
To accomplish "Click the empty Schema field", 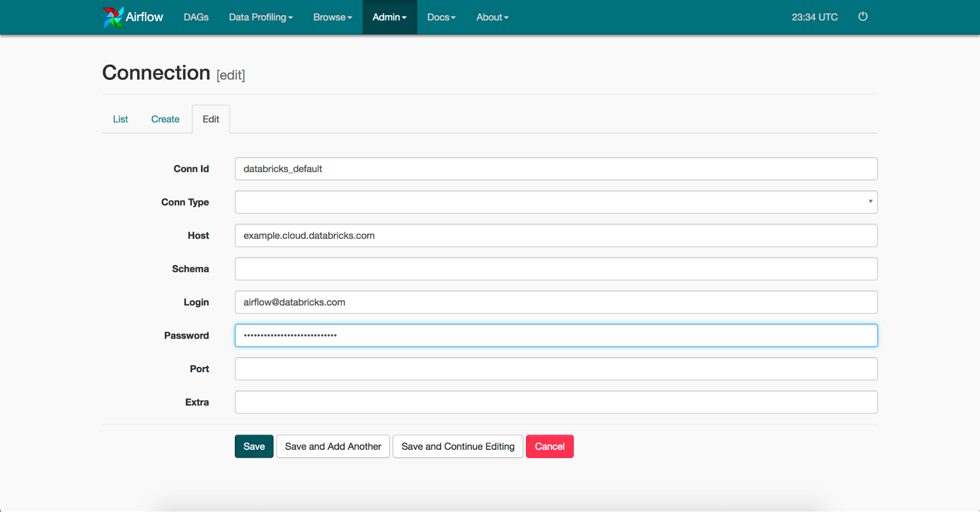I will click(x=555, y=268).
